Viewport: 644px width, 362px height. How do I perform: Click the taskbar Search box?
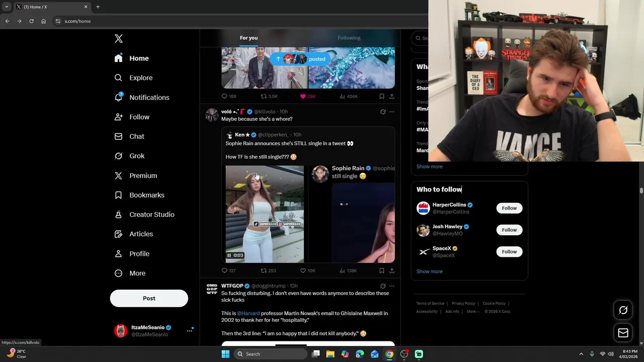tap(271, 354)
